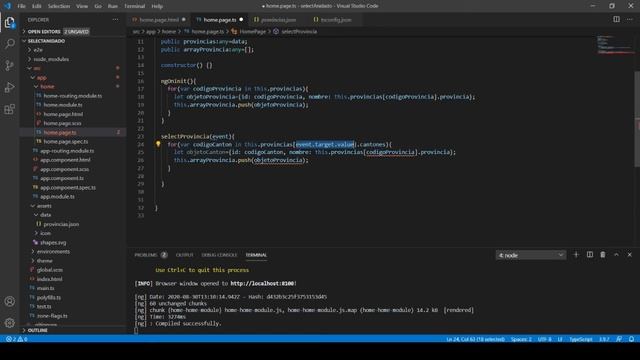Change indentation Spaces: 2 setting

click(x=521, y=339)
